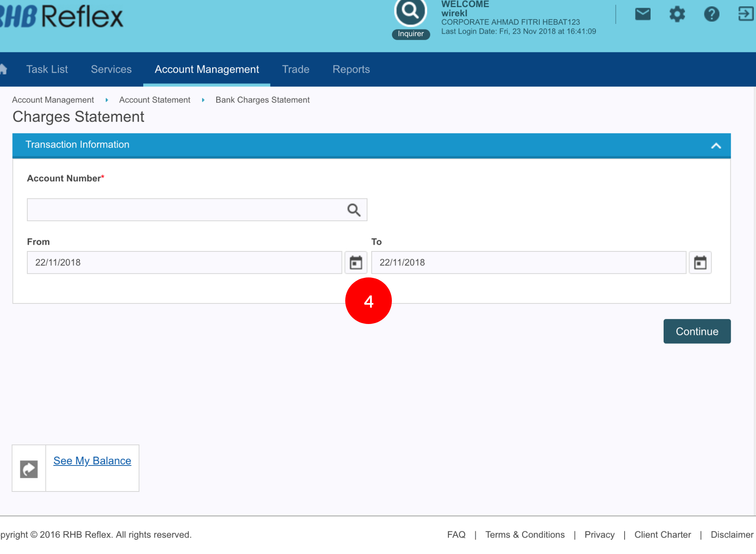The height and width of the screenshot is (554, 756).
Task: Open the From date calendar picker
Action: coord(356,263)
